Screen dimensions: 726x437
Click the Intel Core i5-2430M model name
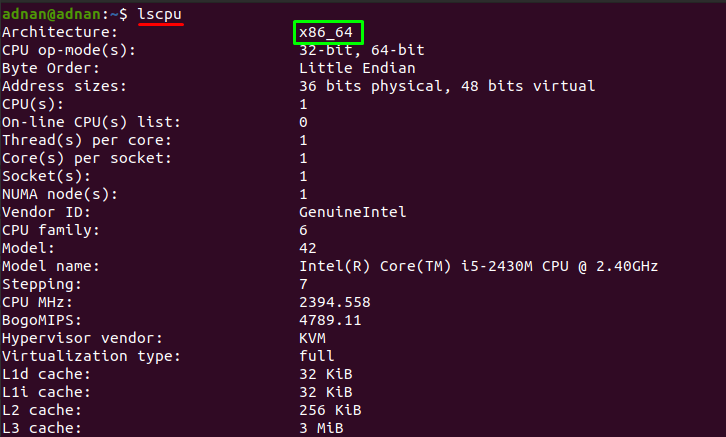click(x=478, y=266)
